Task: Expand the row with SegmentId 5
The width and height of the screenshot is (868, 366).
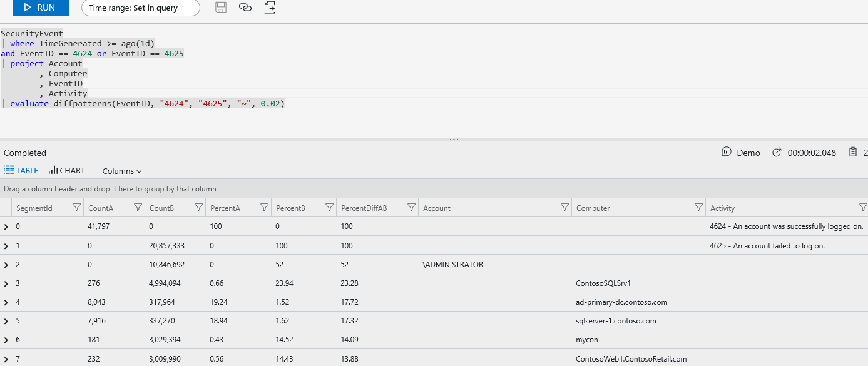Action: (x=6, y=321)
